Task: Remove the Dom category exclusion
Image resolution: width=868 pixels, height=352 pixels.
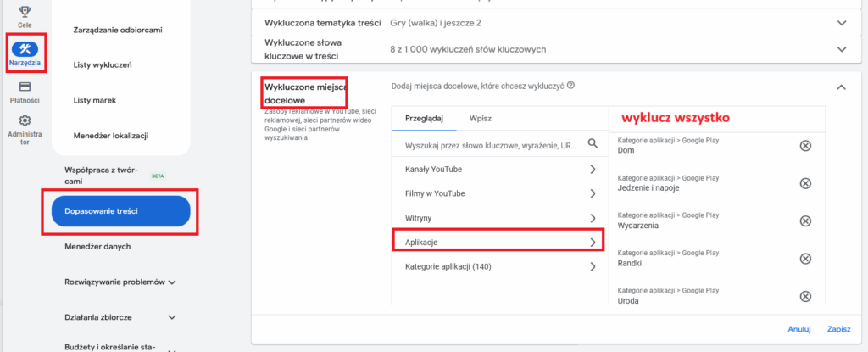Action: click(805, 146)
